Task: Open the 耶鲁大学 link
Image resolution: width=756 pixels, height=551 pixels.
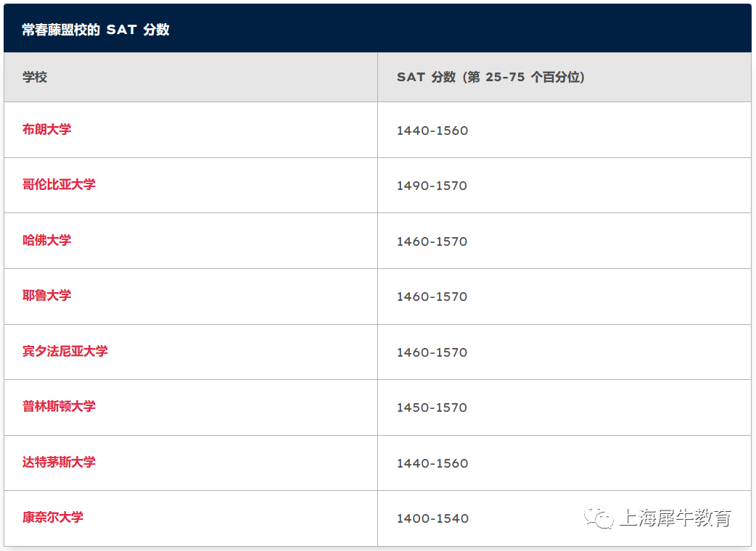Action: click(46, 295)
